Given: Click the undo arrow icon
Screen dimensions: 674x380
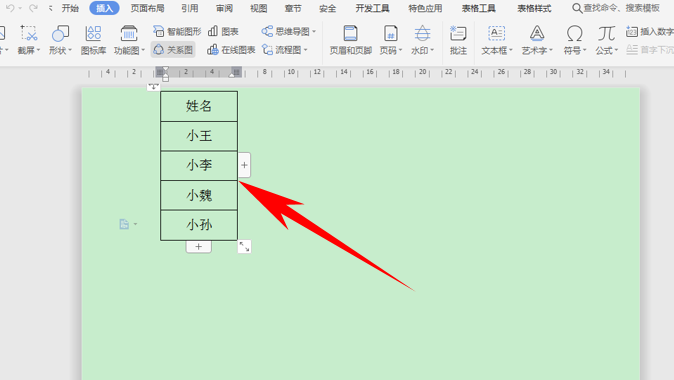Looking at the screenshot, I should tap(10, 8).
